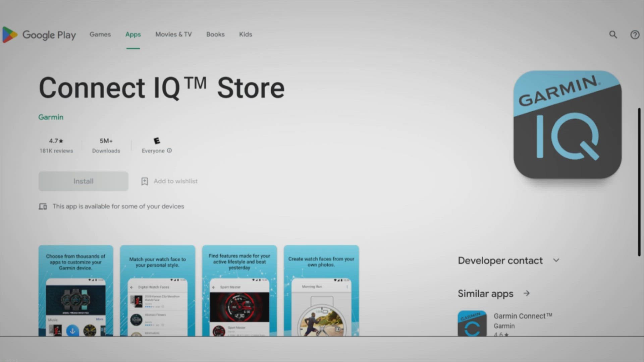Click the Garmin IQ app icon
644x362 pixels.
(567, 124)
